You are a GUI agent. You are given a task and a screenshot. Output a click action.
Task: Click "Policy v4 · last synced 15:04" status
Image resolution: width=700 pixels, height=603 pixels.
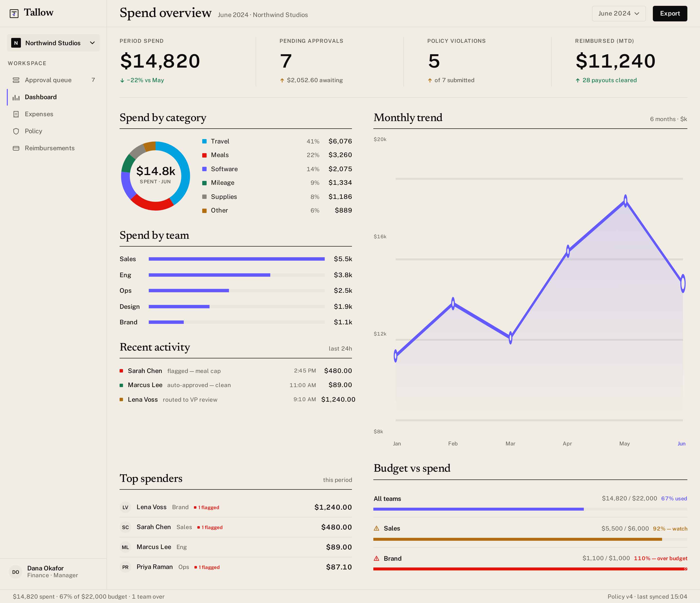coord(647,597)
